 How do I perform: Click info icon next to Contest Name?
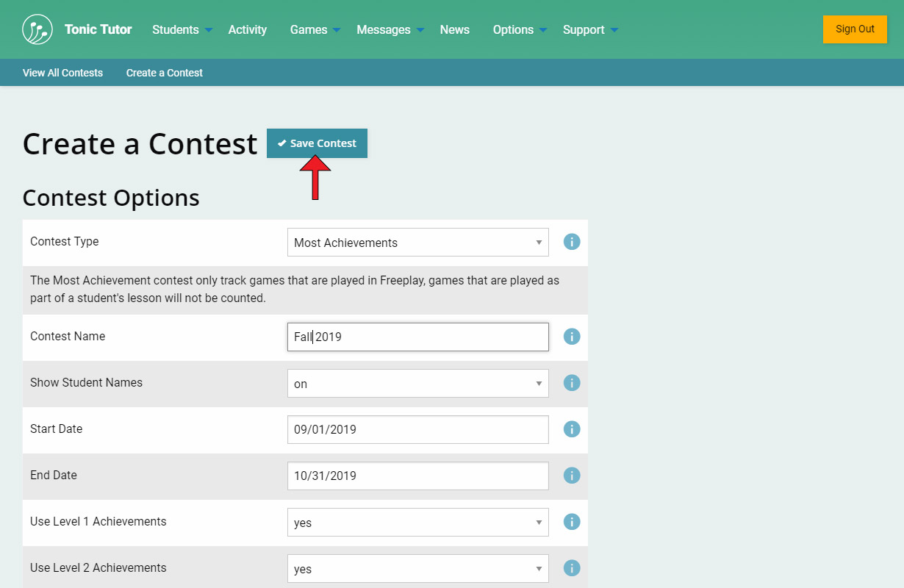point(572,337)
